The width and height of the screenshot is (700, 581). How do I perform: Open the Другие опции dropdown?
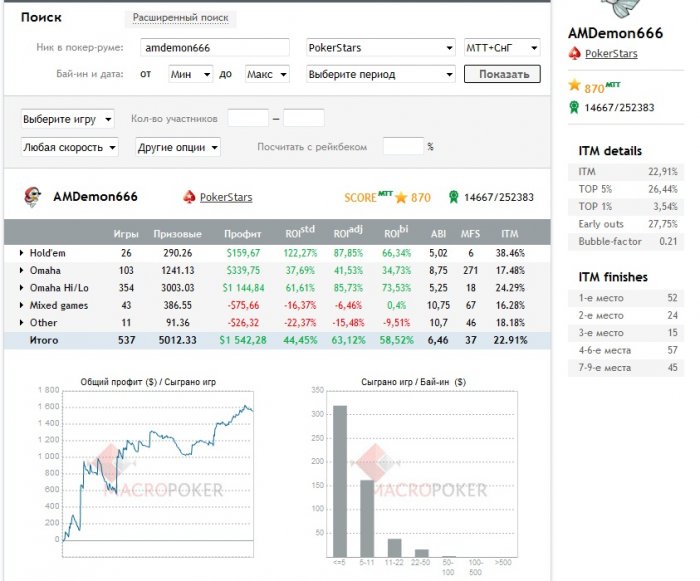tap(178, 147)
